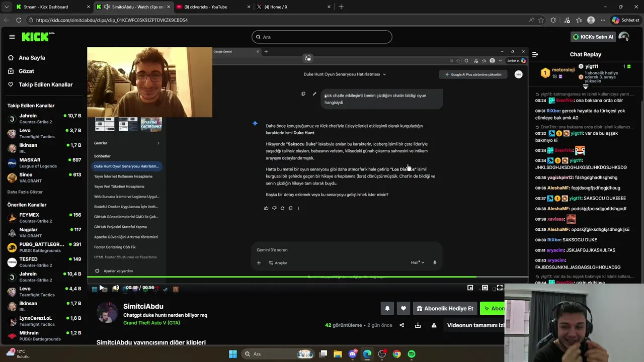Click the heart follow icon
The width and height of the screenshot is (644, 362).
[x=403, y=309]
